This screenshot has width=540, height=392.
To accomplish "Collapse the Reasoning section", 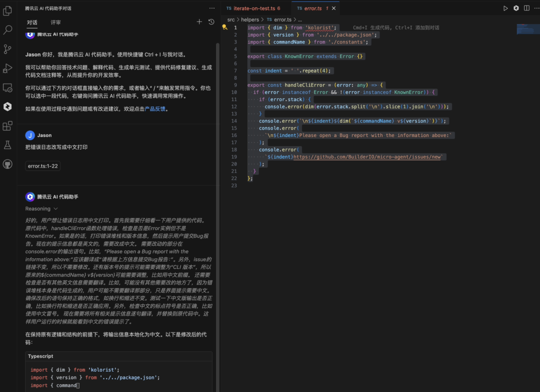I will click(41, 208).
